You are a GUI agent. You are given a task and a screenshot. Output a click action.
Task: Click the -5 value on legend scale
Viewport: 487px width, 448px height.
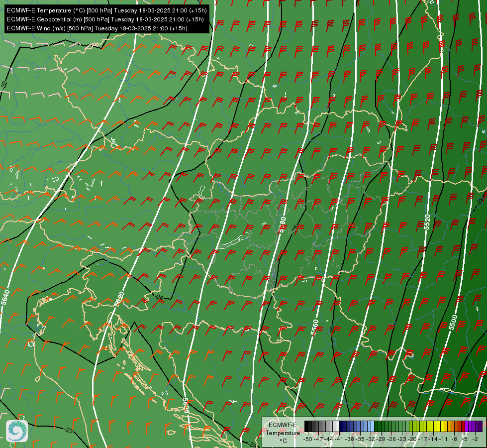coord(465,439)
